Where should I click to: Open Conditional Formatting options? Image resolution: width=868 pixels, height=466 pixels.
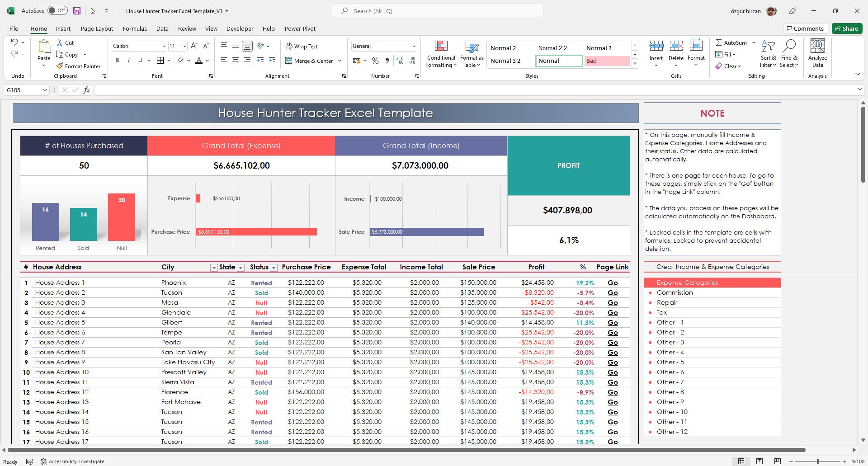coord(440,53)
